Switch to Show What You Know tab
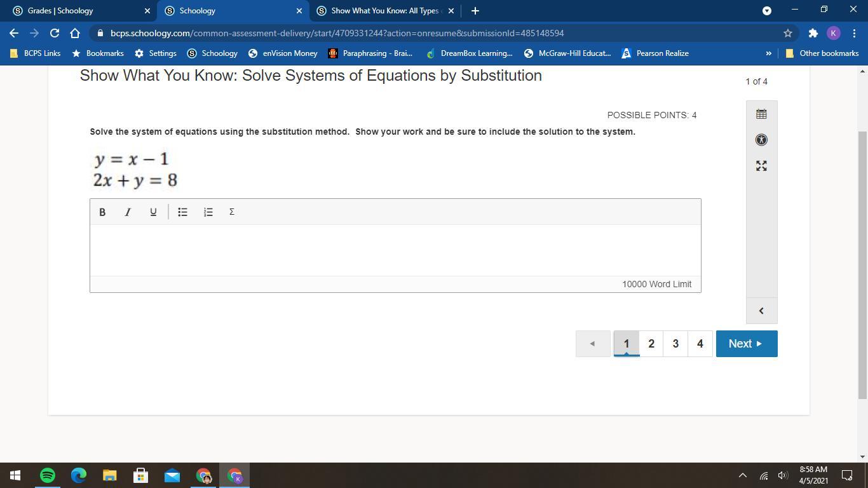This screenshot has width=868, height=488. point(384,11)
